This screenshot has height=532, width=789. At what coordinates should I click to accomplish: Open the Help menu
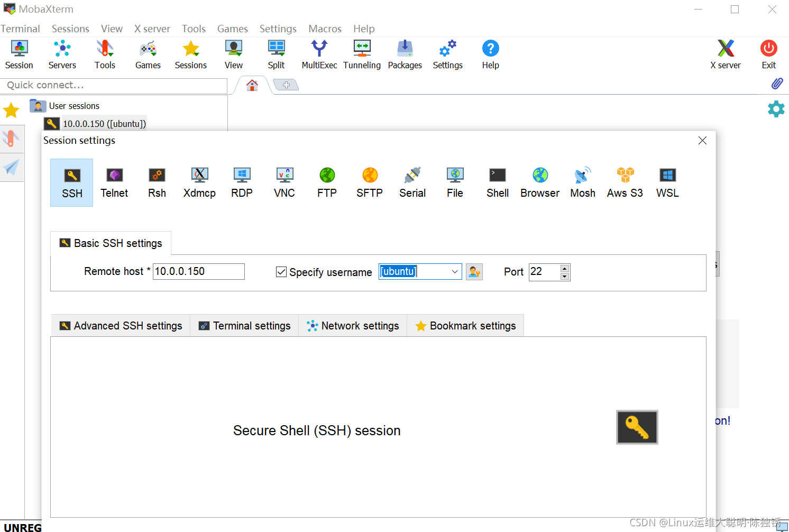(364, 29)
